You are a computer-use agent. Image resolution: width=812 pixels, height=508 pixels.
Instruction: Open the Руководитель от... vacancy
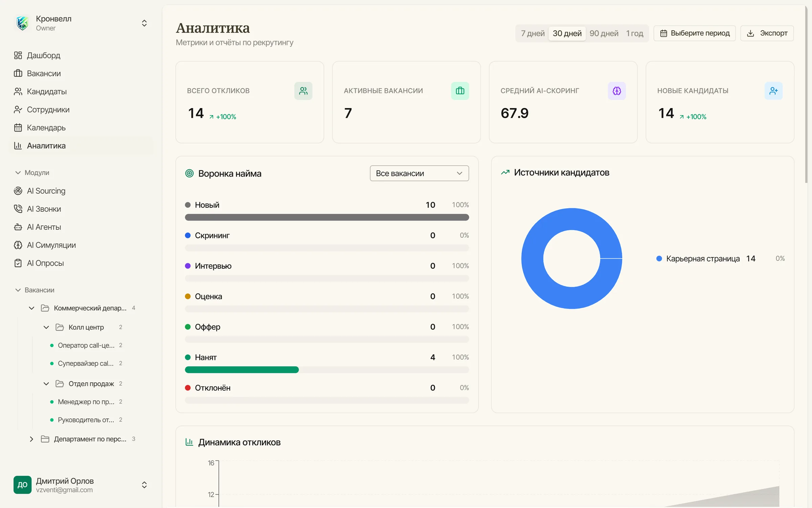(x=86, y=420)
